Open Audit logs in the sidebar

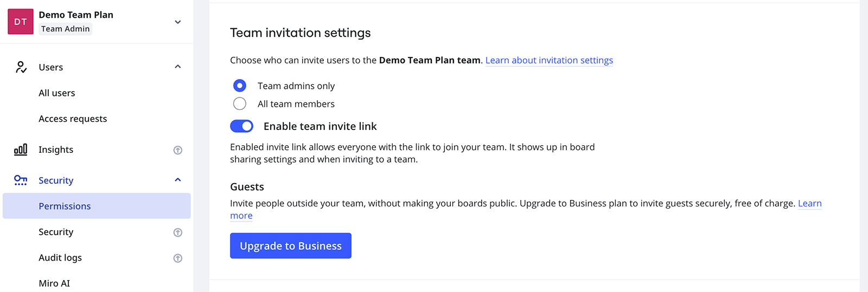pos(60,258)
